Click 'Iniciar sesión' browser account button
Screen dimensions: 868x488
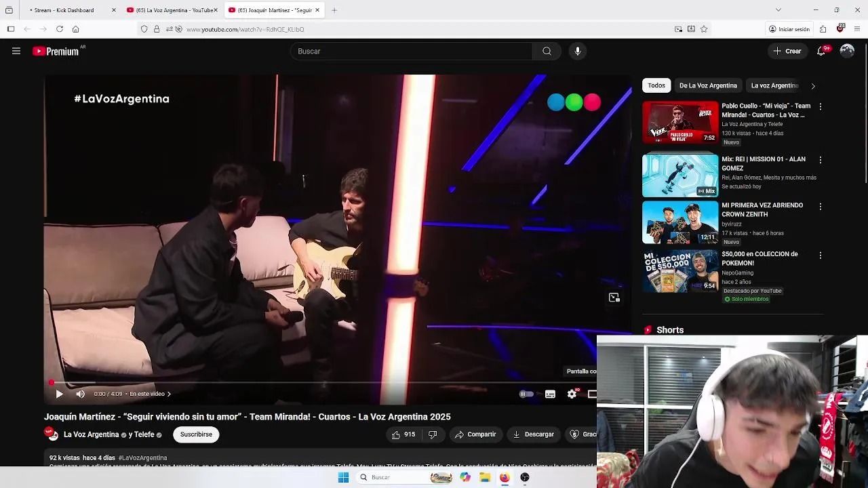click(789, 29)
